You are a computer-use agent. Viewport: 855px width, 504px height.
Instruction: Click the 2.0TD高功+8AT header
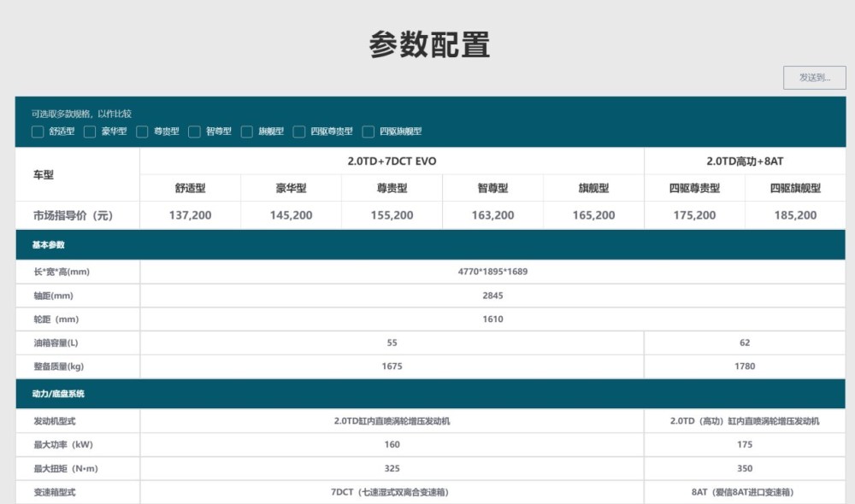(x=745, y=161)
